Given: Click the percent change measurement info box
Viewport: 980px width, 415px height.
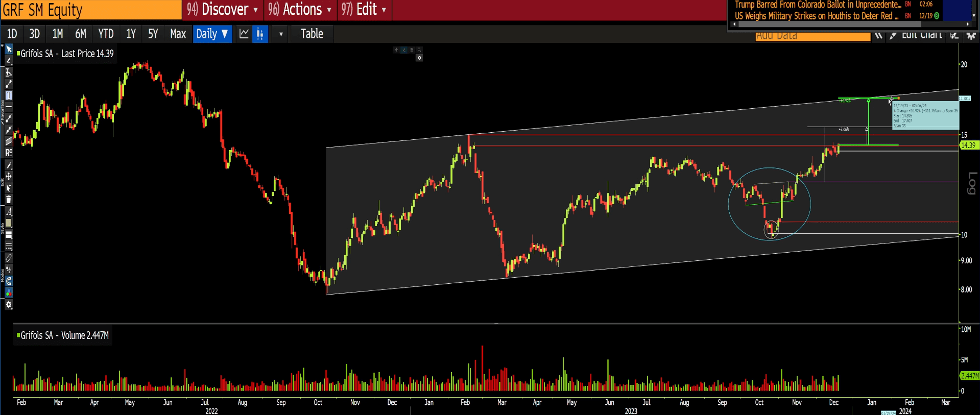Looking at the screenshot, I should (x=925, y=116).
